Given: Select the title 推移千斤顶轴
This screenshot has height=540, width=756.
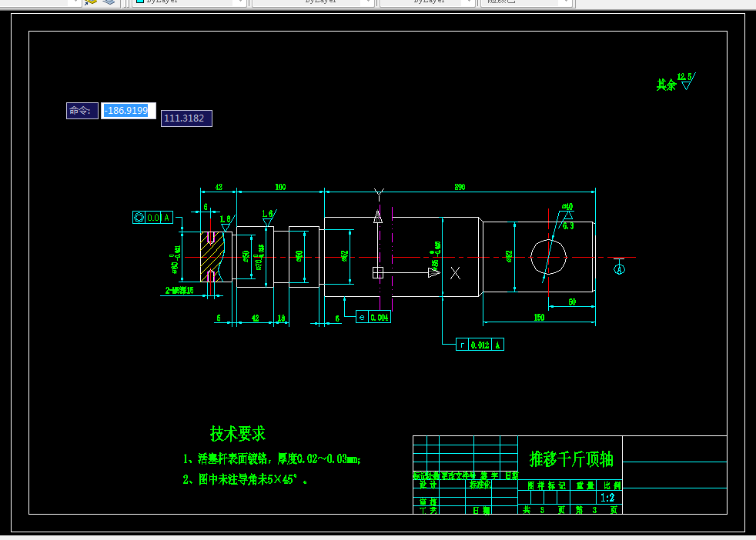Looking at the screenshot, I should click(x=571, y=458).
